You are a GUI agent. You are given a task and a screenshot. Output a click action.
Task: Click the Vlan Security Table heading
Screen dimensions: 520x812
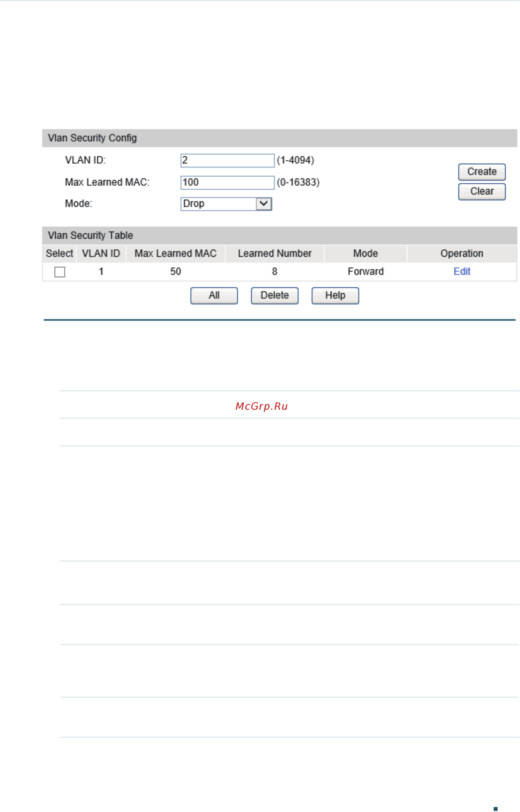[x=91, y=235]
